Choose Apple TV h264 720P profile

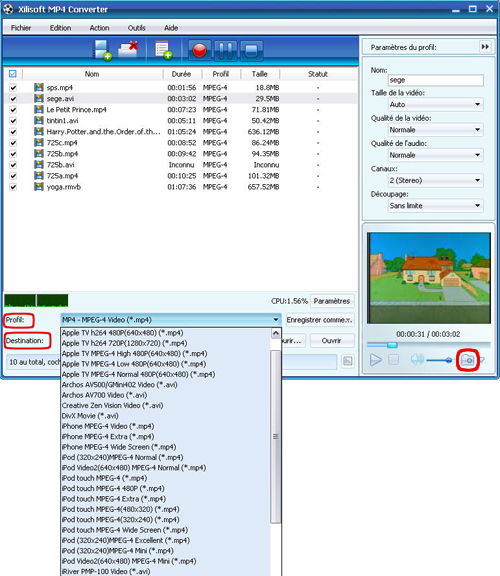165,343
